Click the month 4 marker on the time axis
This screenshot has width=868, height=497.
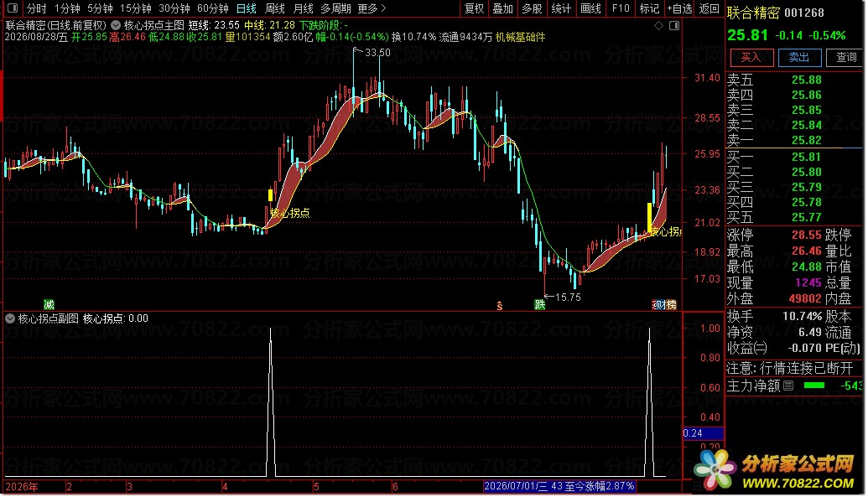pyautogui.click(x=225, y=487)
